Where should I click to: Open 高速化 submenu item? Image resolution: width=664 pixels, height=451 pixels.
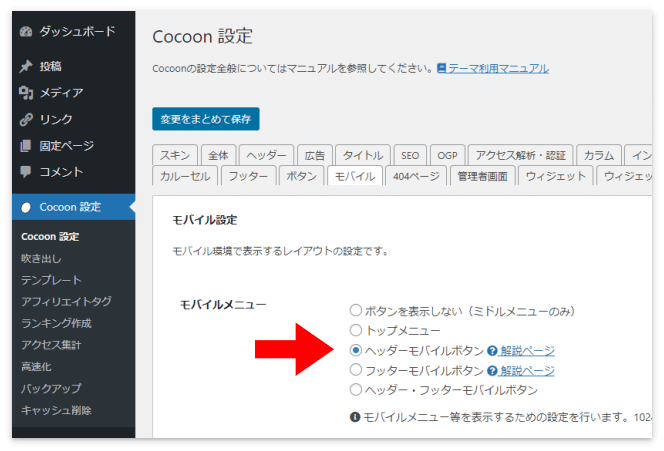coord(36,366)
